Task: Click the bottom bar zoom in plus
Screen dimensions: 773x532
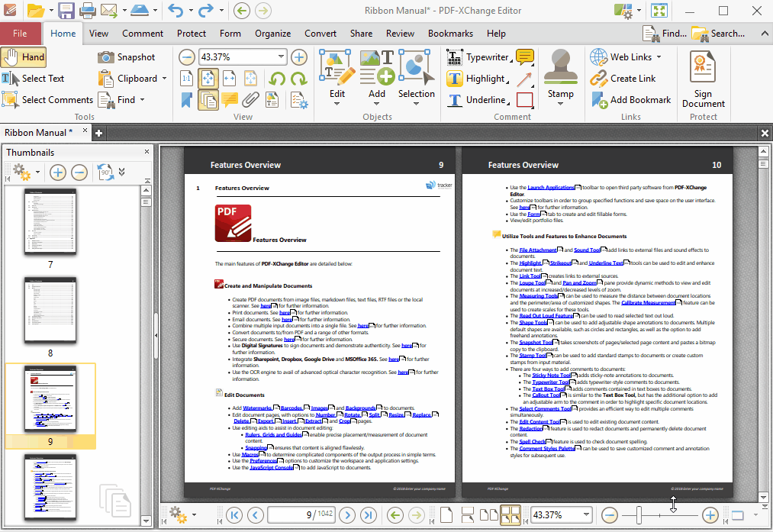Action: click(x=710, y=515)
